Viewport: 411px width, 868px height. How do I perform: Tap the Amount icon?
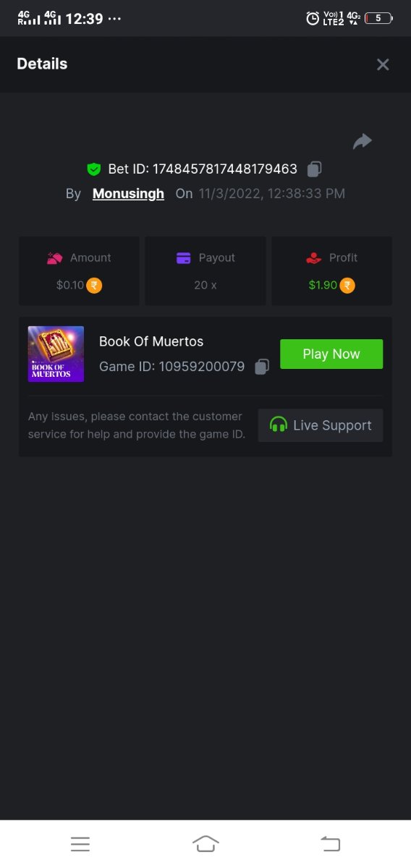pyautogui.click(x=55, y=258)
